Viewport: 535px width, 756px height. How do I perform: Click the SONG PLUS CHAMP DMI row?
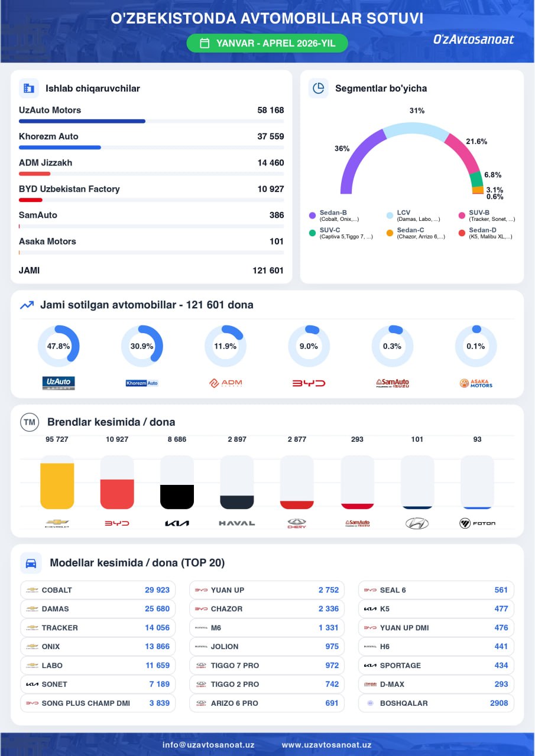point(98,703)
